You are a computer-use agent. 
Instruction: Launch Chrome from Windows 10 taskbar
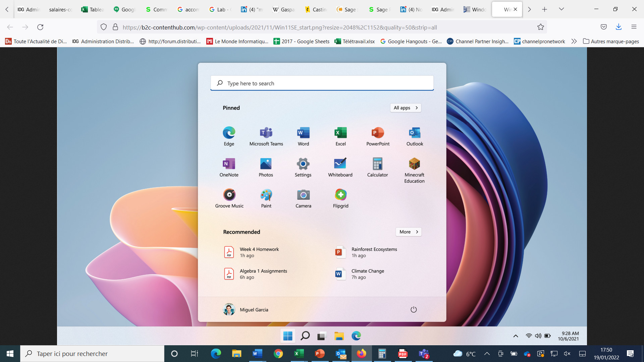tap(278, 354)
